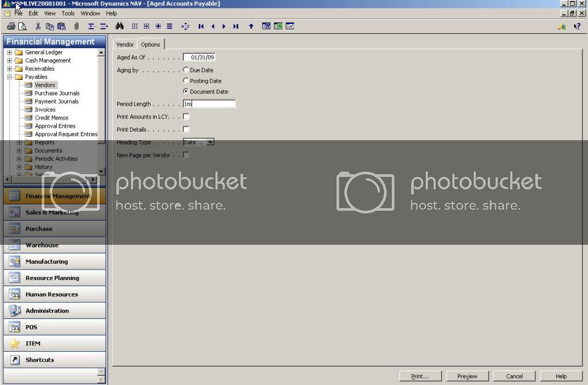Click the checkmark table icon in toolbar
The image size is (588, 385).
click(290, 26)
